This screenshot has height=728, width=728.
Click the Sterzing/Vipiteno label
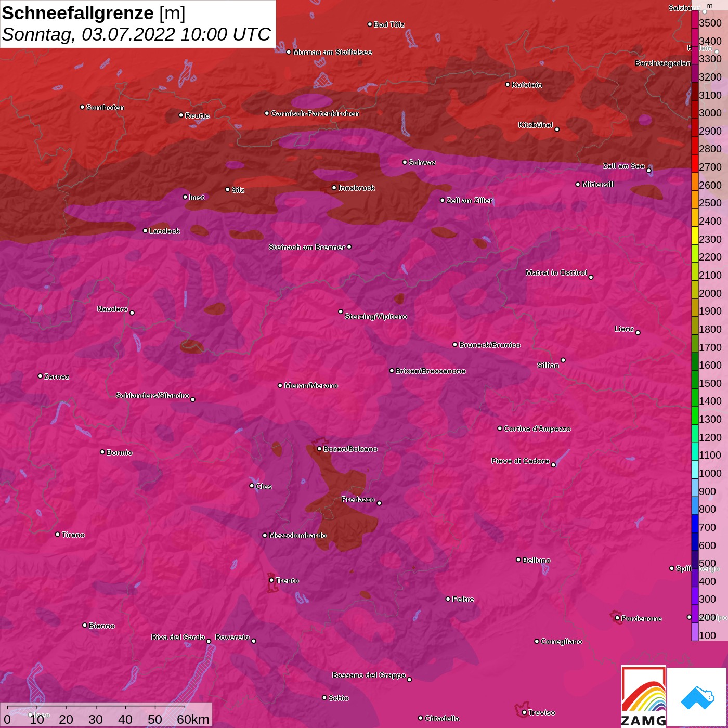(x=376, y=316)
